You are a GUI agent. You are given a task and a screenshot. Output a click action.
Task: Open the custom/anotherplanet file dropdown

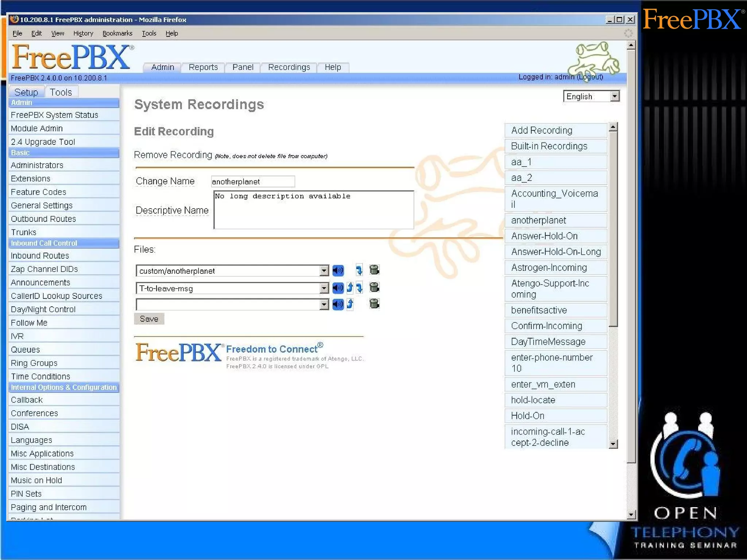point(324,271)
